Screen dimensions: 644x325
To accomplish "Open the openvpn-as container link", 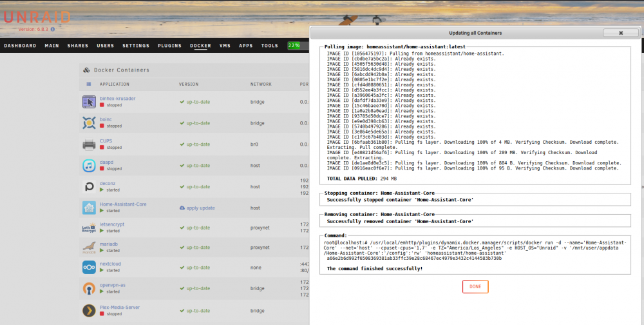I will tap(113, 285).
